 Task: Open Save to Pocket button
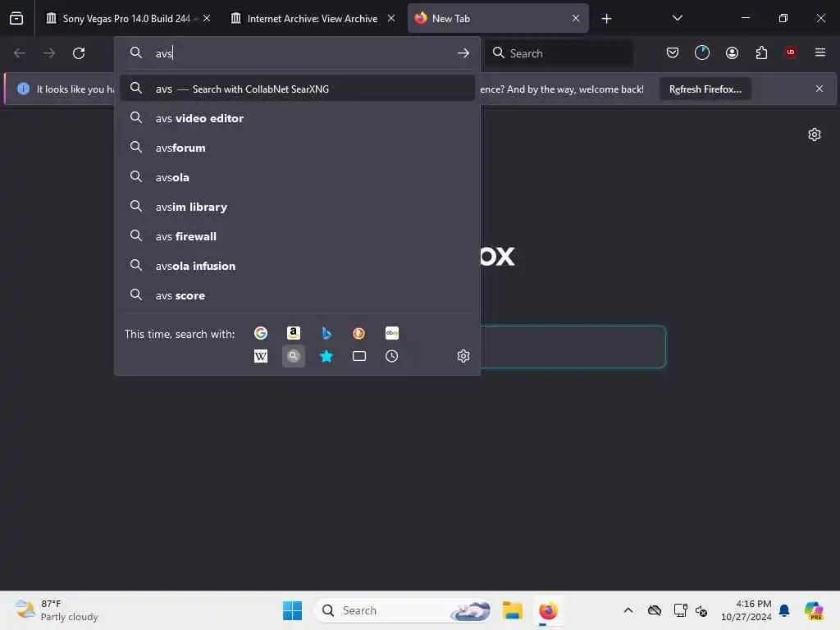point(673,52)
